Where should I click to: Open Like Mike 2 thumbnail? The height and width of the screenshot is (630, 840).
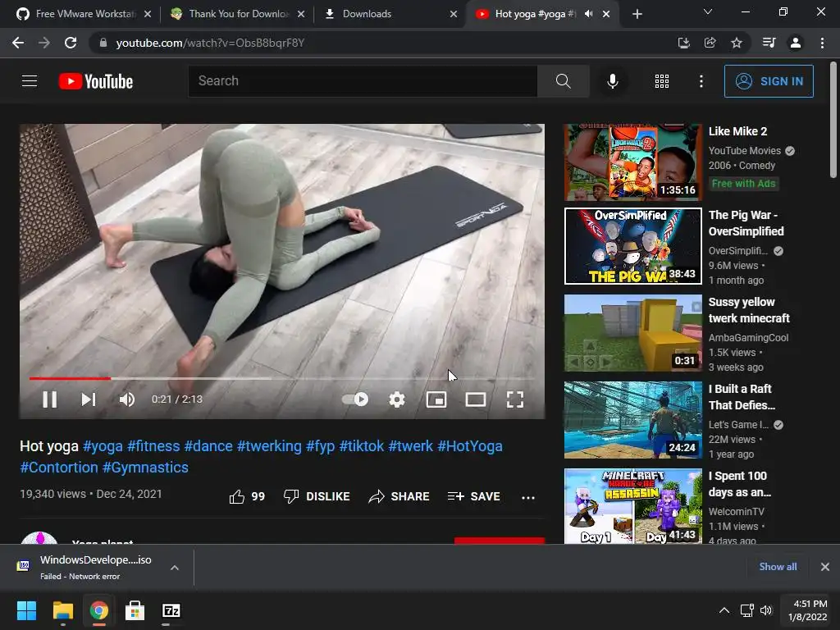[632, 162]
